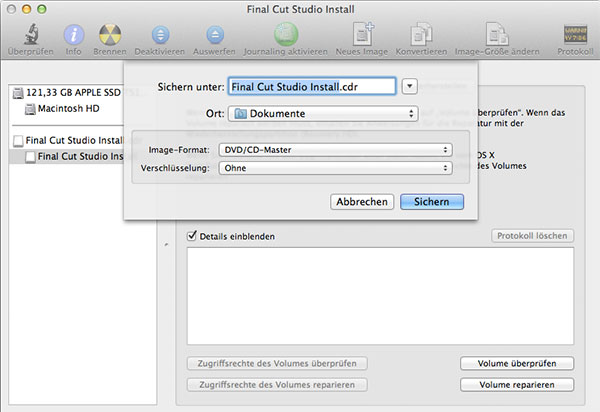This screenshot has height=412, width=600.
Task: Click the Sichern button
Action: pos(432,202)
